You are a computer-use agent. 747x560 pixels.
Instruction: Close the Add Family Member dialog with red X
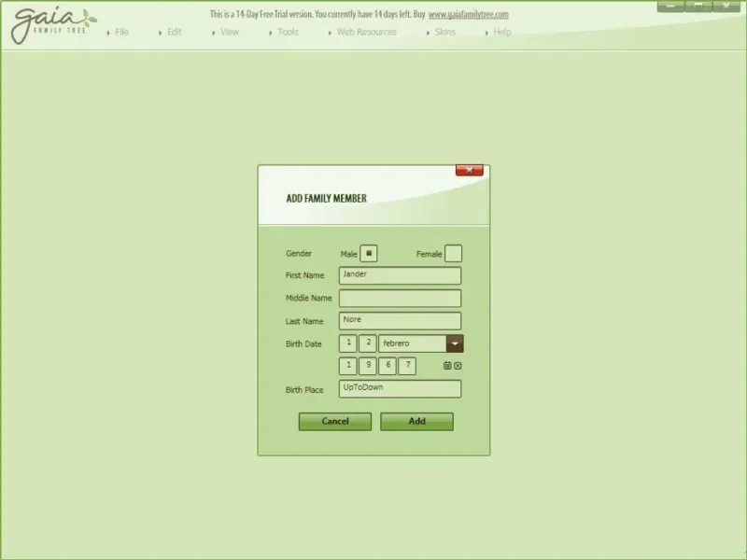click(470, 170)
